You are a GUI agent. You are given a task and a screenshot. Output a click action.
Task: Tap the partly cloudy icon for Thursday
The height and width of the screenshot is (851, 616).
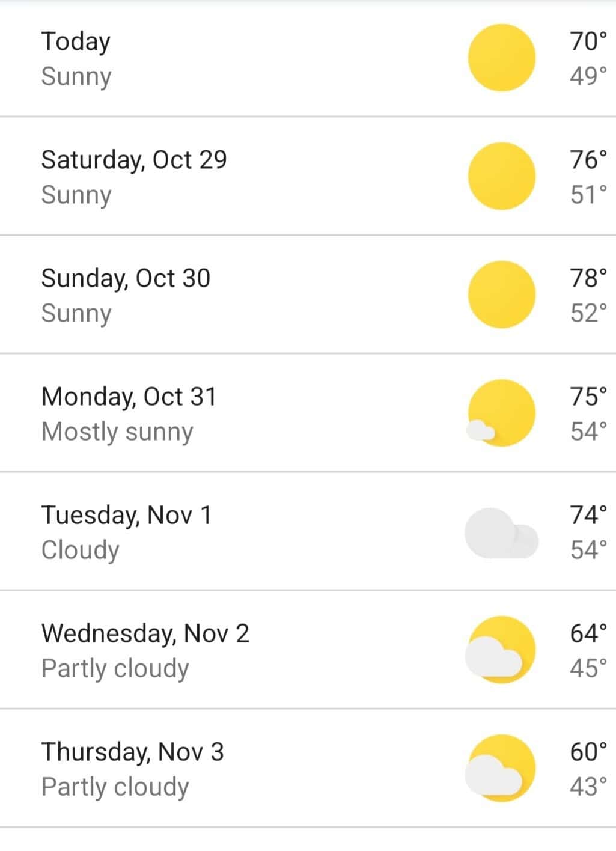point(500,768)
